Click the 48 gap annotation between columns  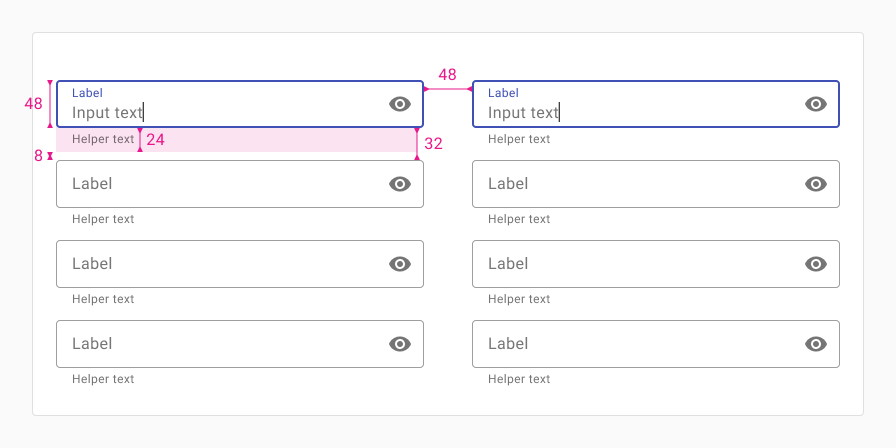click(447, 75)
